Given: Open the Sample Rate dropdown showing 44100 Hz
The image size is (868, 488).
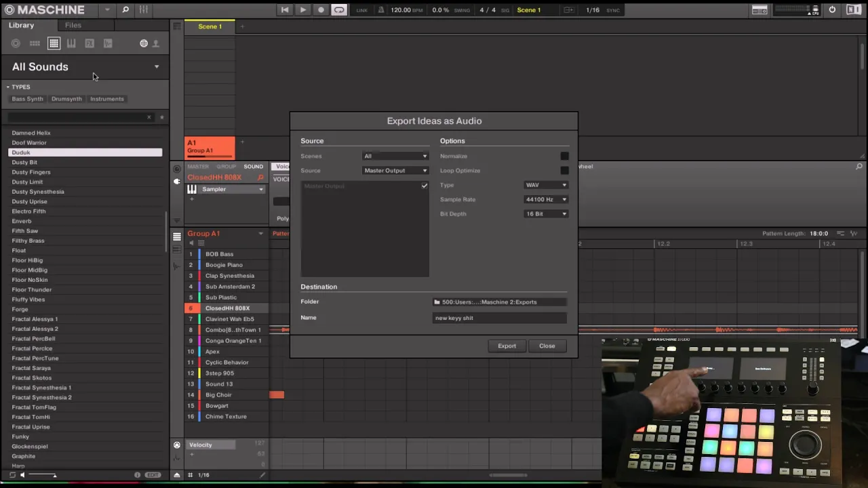Looking at the screenshot, I should tap(546, 199).
